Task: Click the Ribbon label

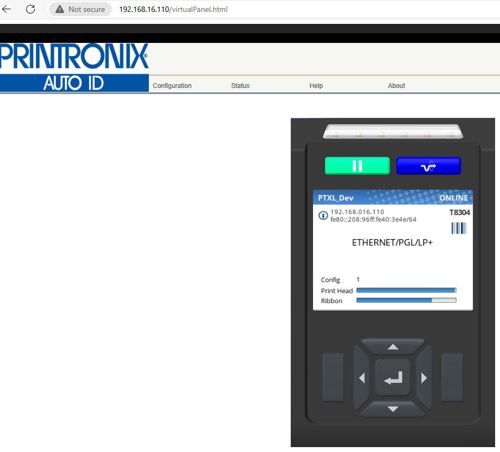Action: (x=331, y=301)
